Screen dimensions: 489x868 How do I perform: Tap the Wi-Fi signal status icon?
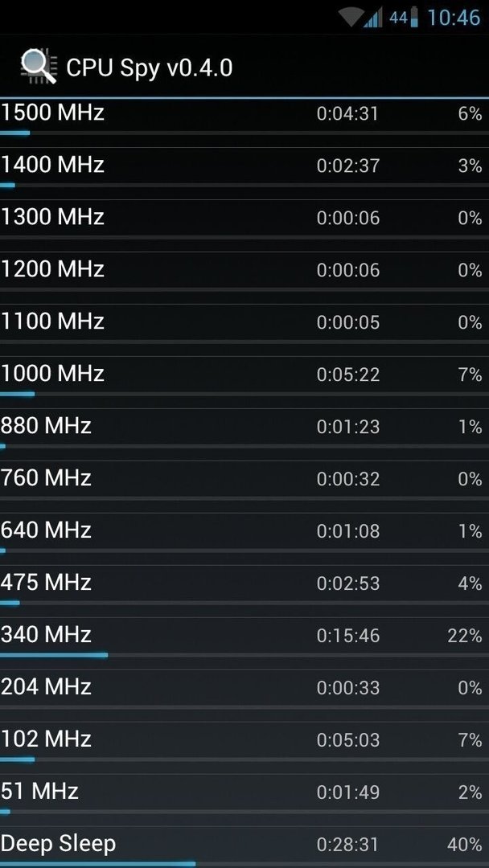point(351,18)
